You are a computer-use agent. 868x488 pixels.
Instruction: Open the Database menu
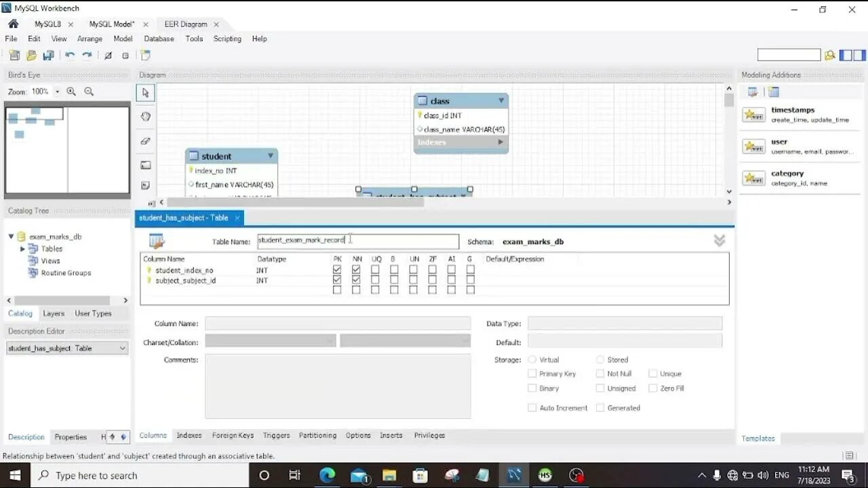tap(159, 39)
